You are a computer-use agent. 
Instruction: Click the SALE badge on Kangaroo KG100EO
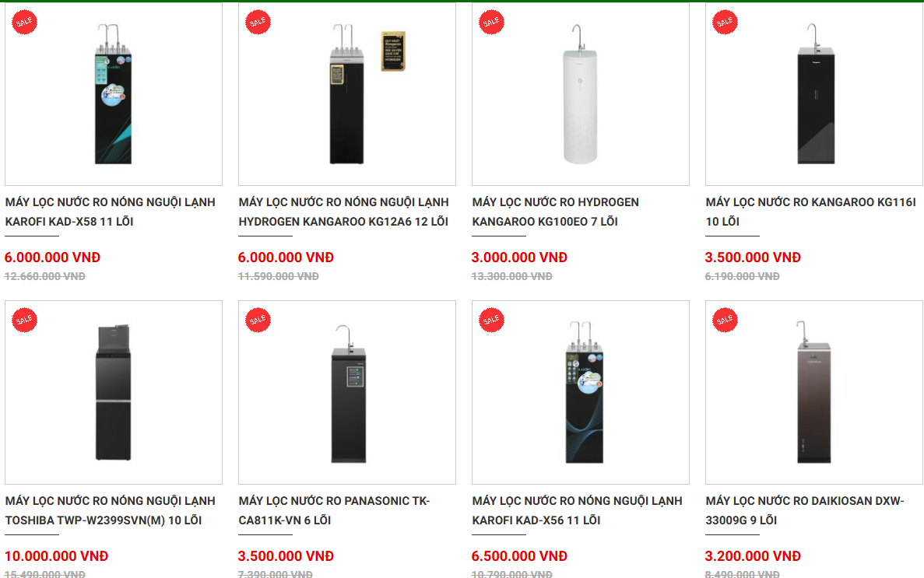(492, 22)
